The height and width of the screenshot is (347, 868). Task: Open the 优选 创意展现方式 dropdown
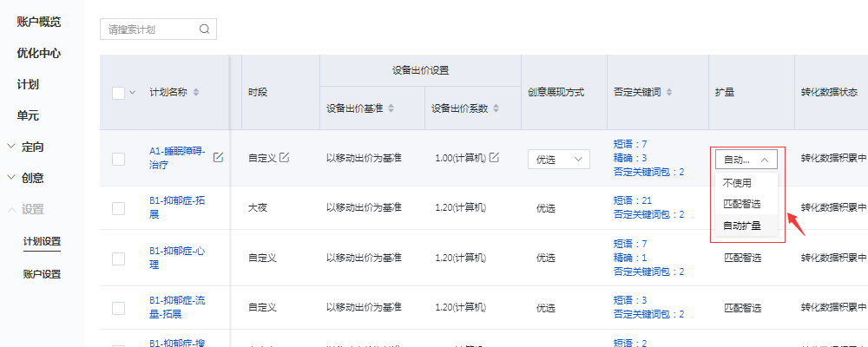point(558,160)
